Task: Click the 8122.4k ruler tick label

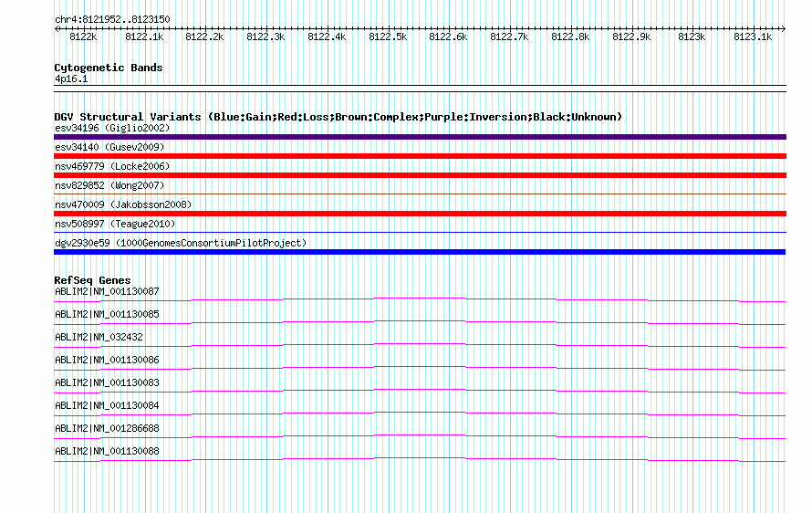Action: [327, 37]
